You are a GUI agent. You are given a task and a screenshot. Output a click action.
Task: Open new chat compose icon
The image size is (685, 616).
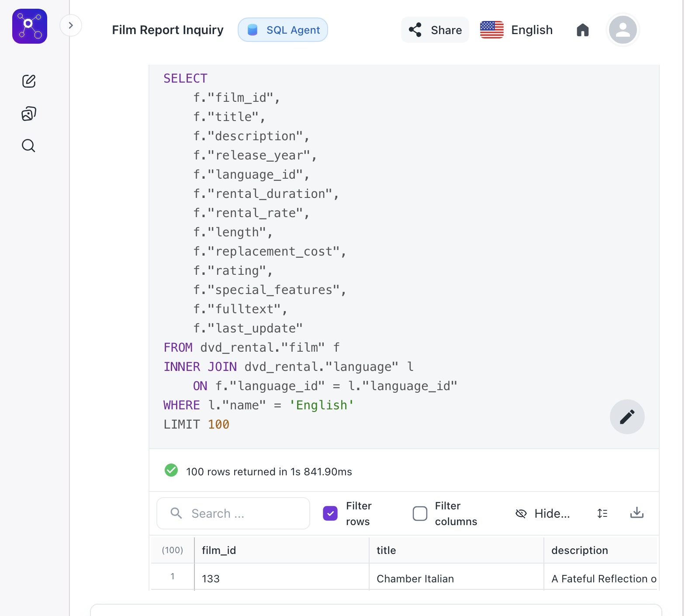point(29,81)
